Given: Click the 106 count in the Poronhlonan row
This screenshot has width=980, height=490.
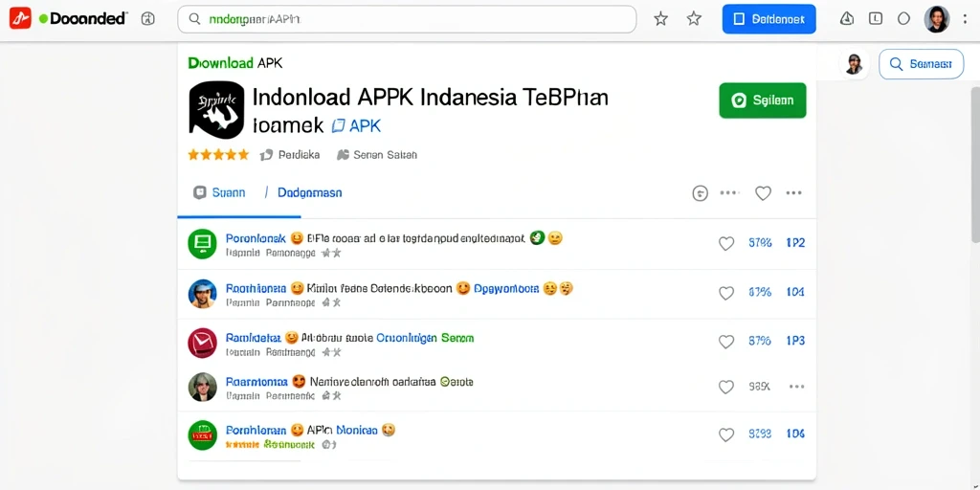Looking at the screenshot, I should coord(795,434).
